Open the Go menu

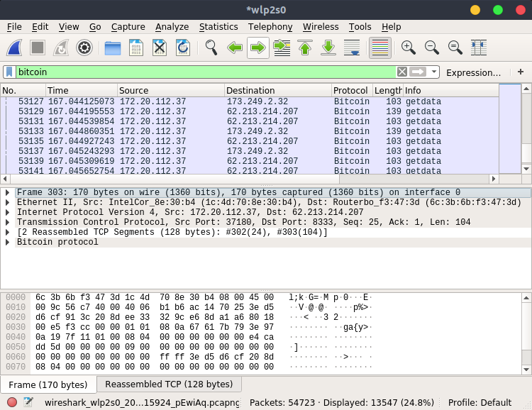coord(95,27)
